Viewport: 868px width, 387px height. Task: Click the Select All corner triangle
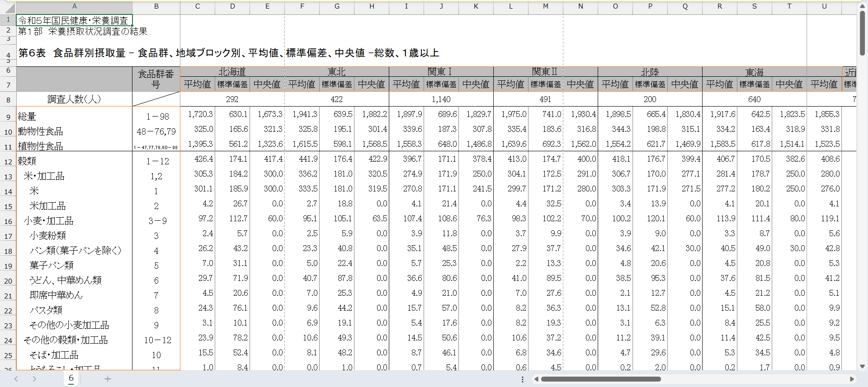tap(8, 7)
